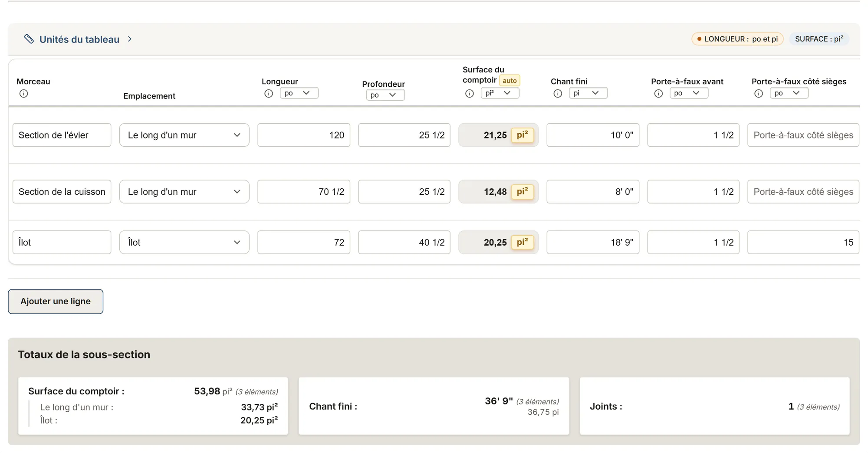
Task: Open the Longueur unit dropdown
Action: click(299, 93)
